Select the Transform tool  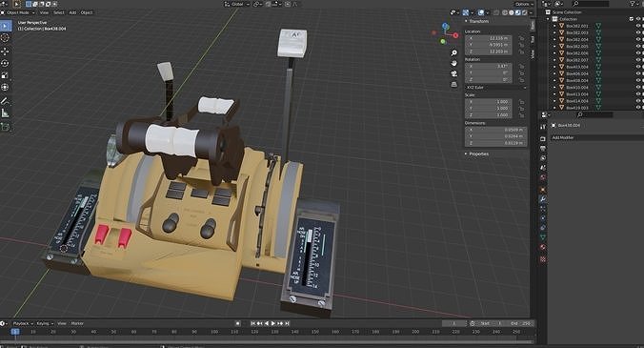coord(6,87)
